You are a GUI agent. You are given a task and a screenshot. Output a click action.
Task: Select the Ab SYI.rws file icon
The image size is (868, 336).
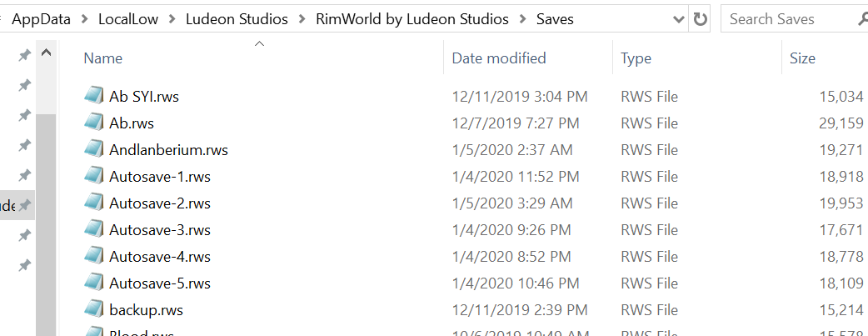(x=94, y=95)
